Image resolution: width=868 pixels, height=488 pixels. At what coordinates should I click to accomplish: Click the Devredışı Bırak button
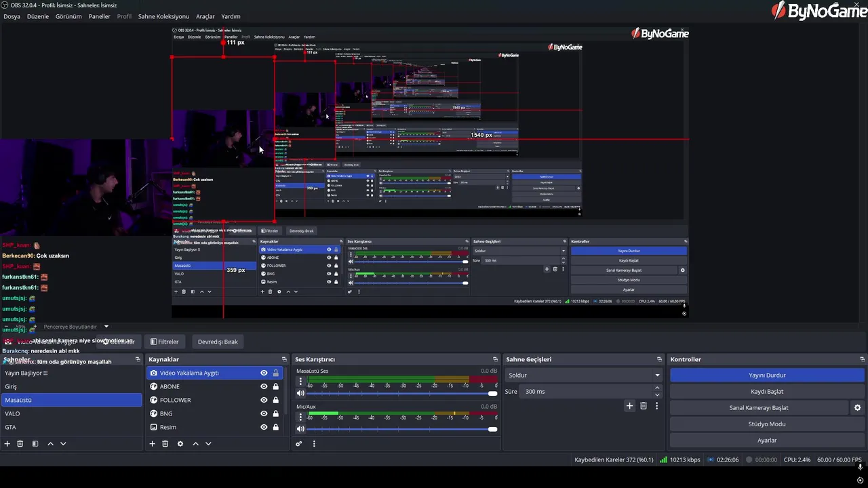coord(218,342)
